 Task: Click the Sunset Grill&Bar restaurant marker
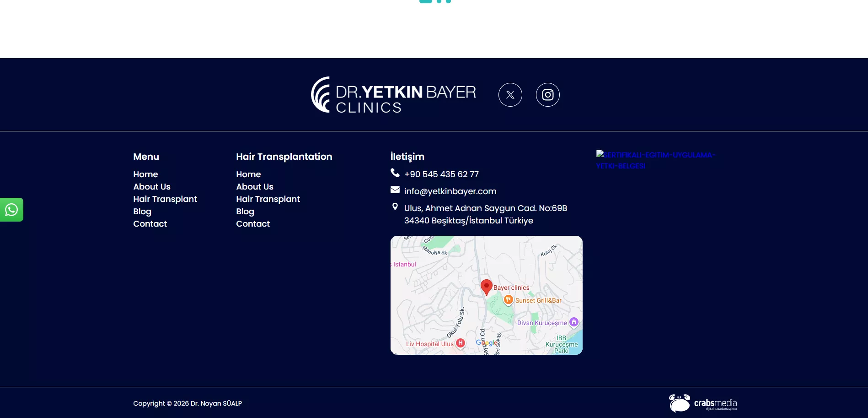click(508, 300)
